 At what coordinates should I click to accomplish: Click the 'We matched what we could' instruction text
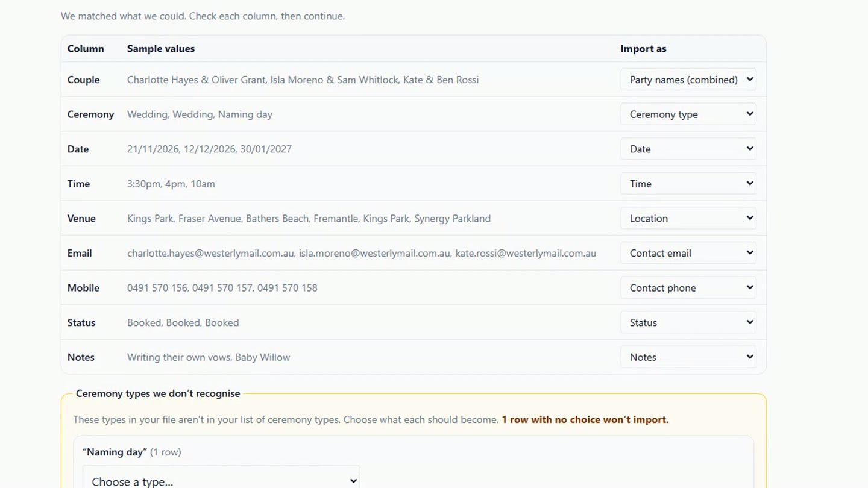[203, 16]
